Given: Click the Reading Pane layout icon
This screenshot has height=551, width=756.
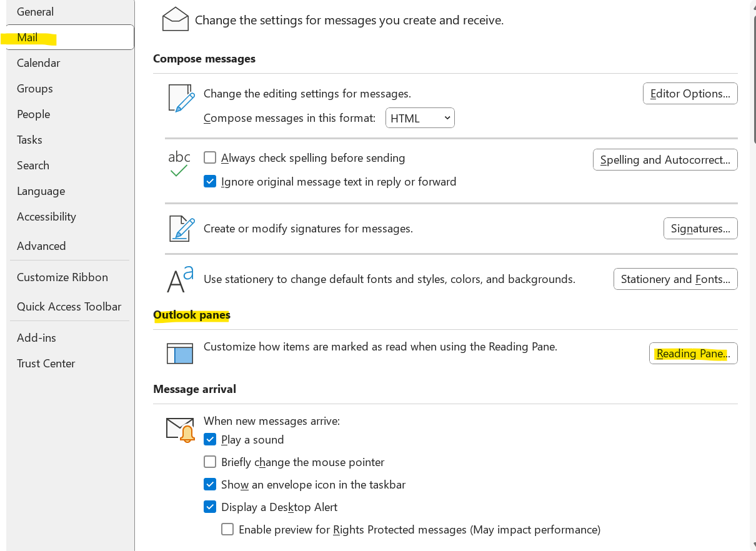Looking at the screenshot, I should [x=180, y=353].
